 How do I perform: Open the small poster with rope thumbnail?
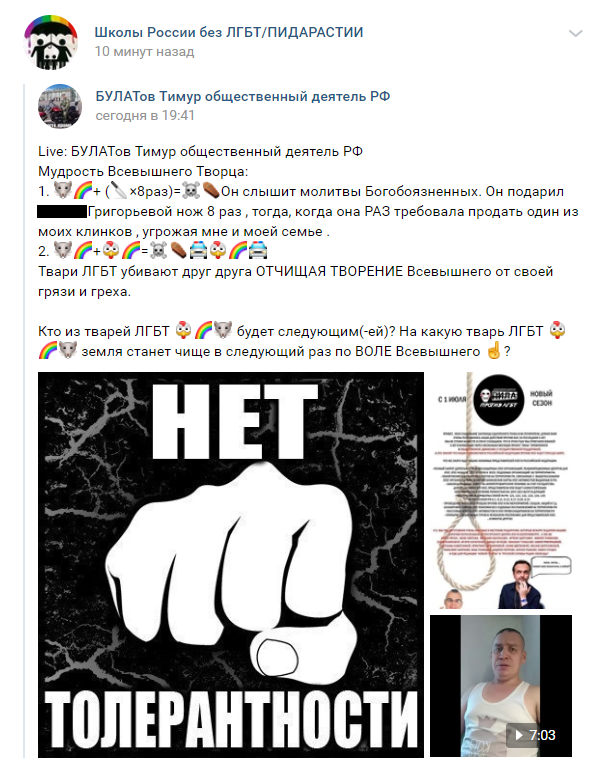pos(501,490)
